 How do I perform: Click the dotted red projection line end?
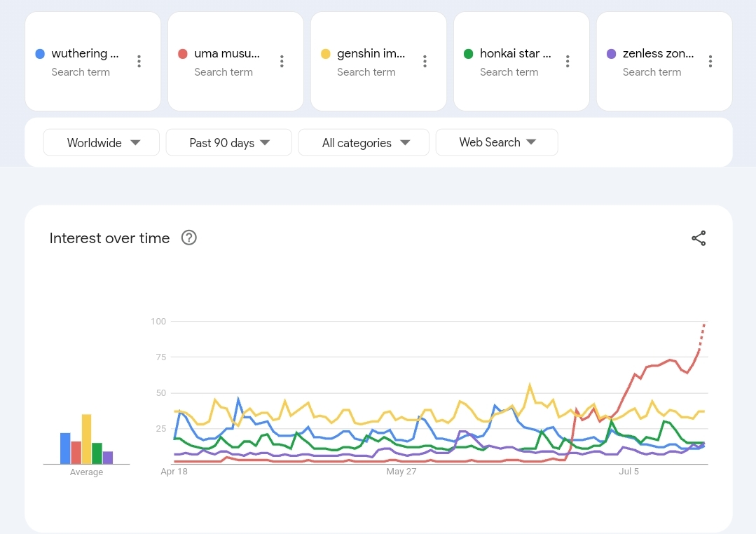[x=704, y=326]
